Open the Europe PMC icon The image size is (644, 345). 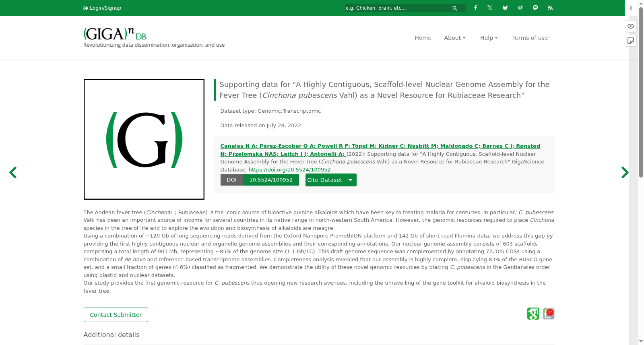coord(549,314)
